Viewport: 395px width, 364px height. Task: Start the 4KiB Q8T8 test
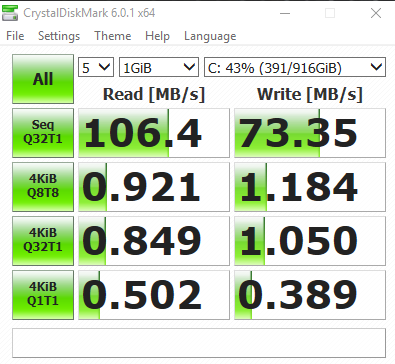pyautogui.click(x=43, y=187)
